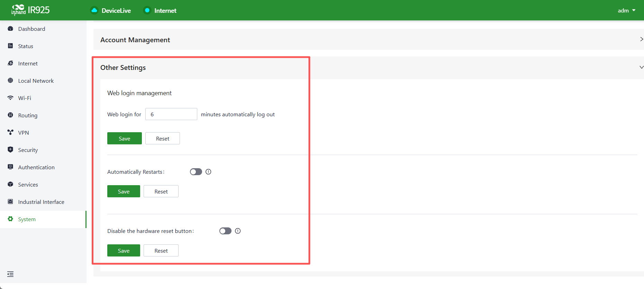
Task: Save the Automatically Restarts setting
Action: coord(124,191)
